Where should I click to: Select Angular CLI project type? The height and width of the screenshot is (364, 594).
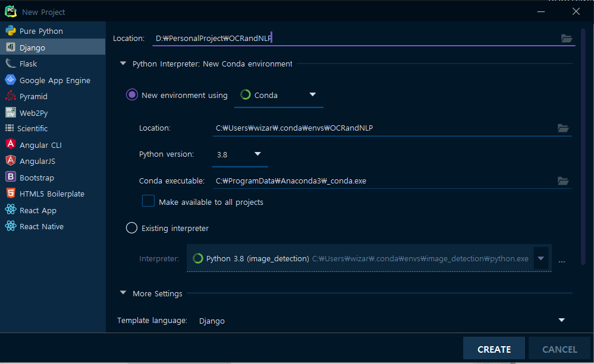[x=53, y=145]
